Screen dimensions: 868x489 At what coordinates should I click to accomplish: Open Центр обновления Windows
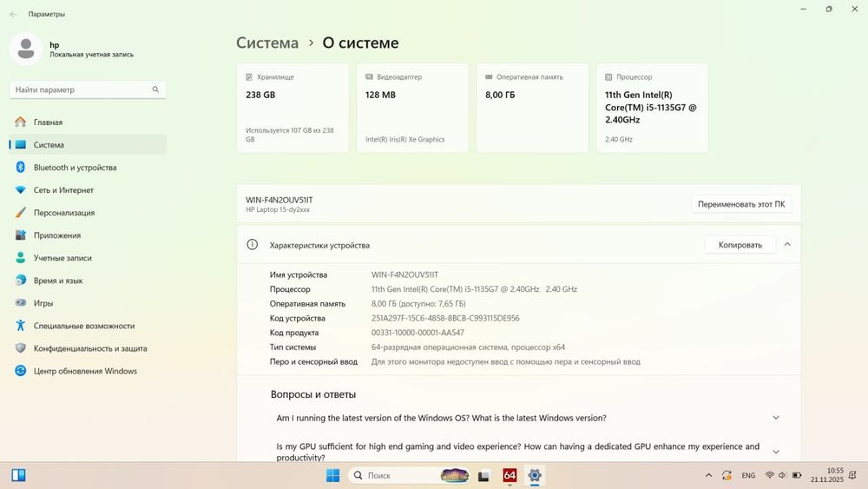(x=88, y=371)
